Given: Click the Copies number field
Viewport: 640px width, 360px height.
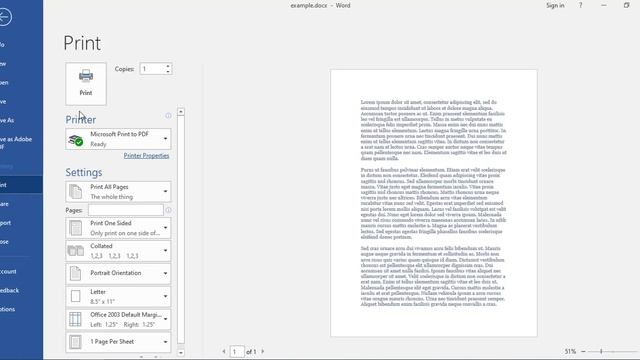Looking at the screenshot, I should click(x=152, y=69).
